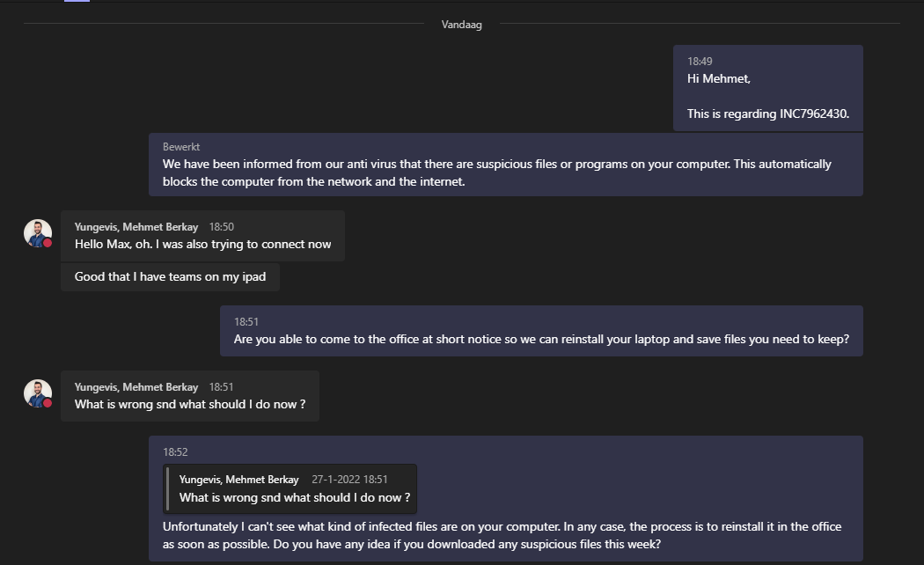
Task: Click Mehmet's avatar beside the 18:50 message
Action: (x=37, y=233)
